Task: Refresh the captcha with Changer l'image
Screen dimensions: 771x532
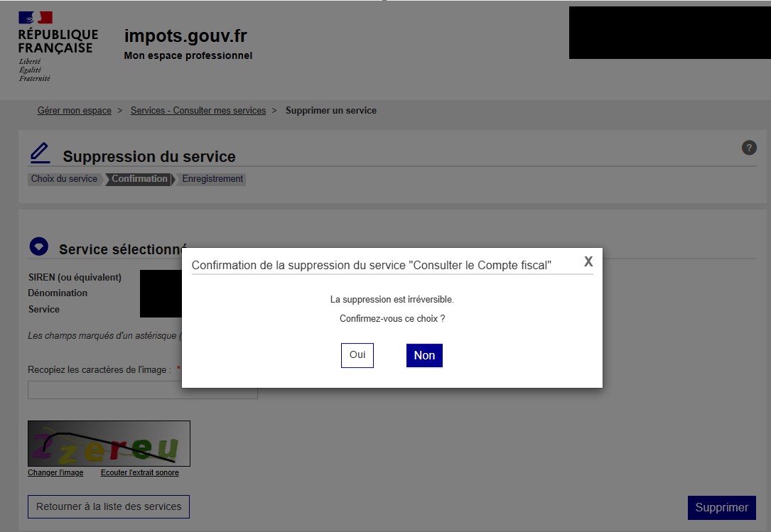Action: (x=55, y=472)
